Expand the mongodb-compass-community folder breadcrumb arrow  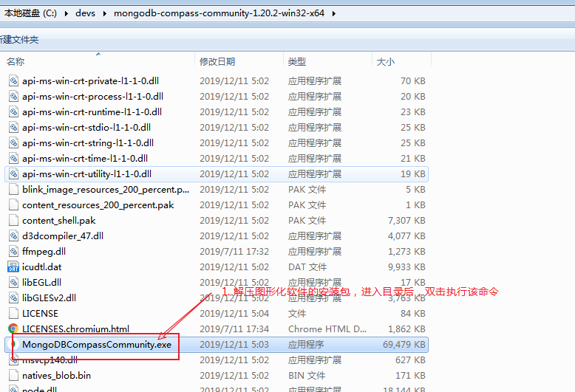click(x=334, y=13)
